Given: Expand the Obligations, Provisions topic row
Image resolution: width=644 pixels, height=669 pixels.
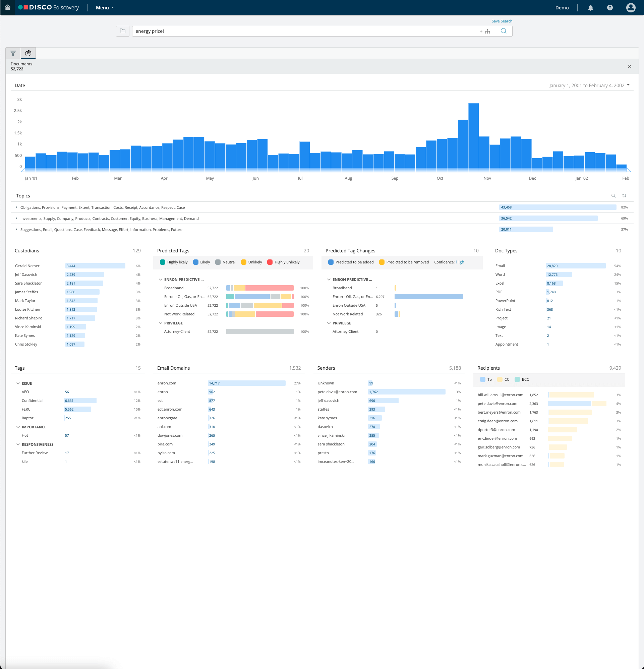Looking at the screenshot, I should (x=16, y=207).
